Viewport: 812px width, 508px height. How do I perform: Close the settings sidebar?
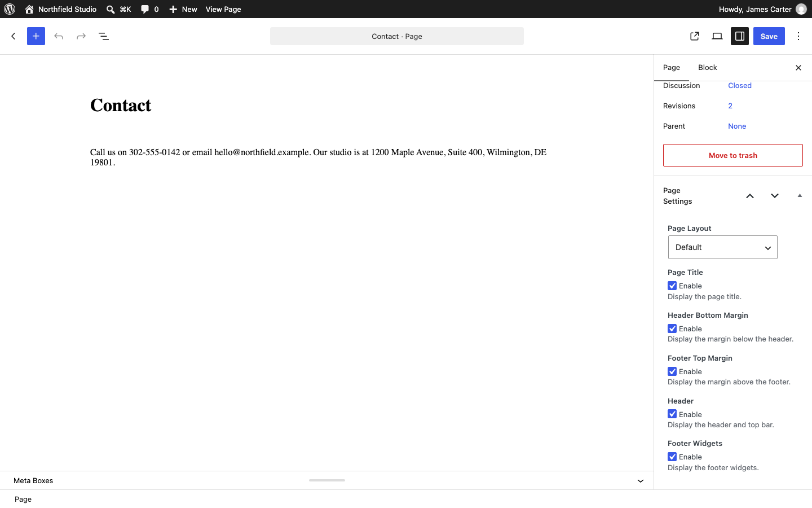(798, 68)
